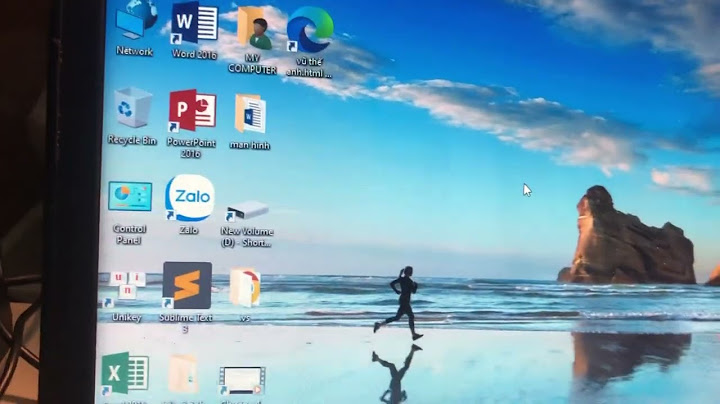720x404 pixels.
Task: Select the man hinh document folder
Action: 250,114
